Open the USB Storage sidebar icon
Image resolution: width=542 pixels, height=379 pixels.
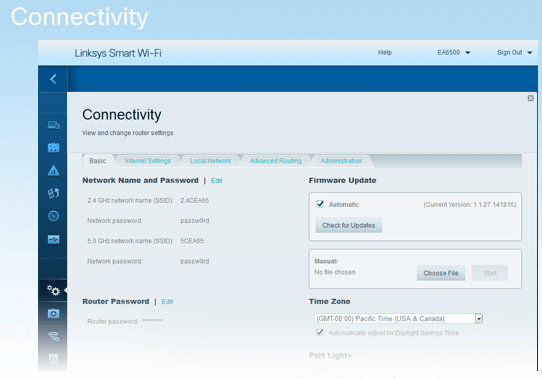[x=53, y=239]
